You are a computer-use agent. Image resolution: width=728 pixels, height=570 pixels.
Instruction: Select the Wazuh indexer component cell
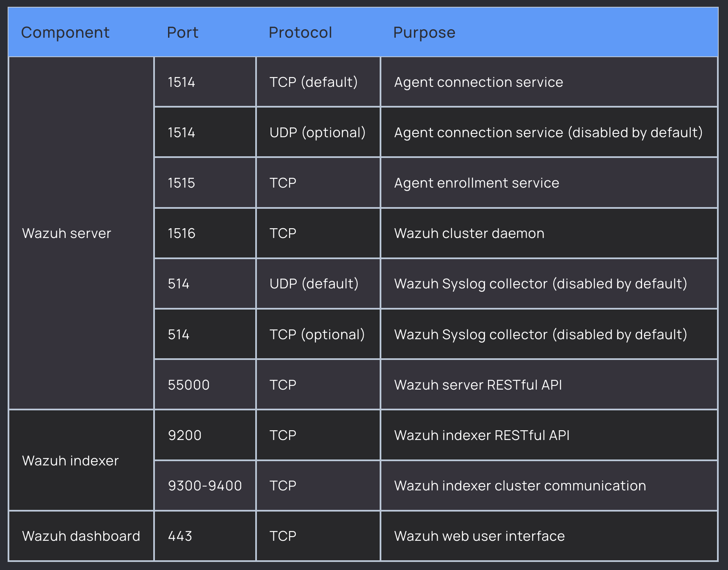click(x=70, y=460)
